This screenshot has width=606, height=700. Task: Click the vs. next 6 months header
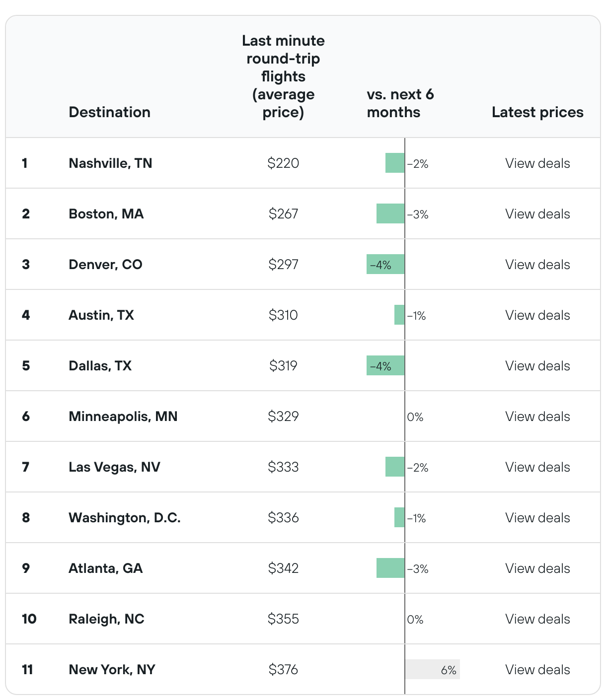point(400,103)
